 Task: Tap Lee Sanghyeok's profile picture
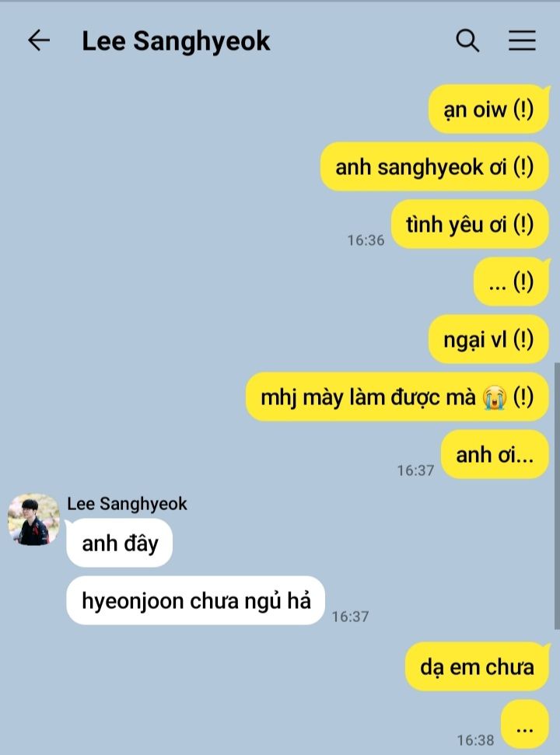(33, 519)
